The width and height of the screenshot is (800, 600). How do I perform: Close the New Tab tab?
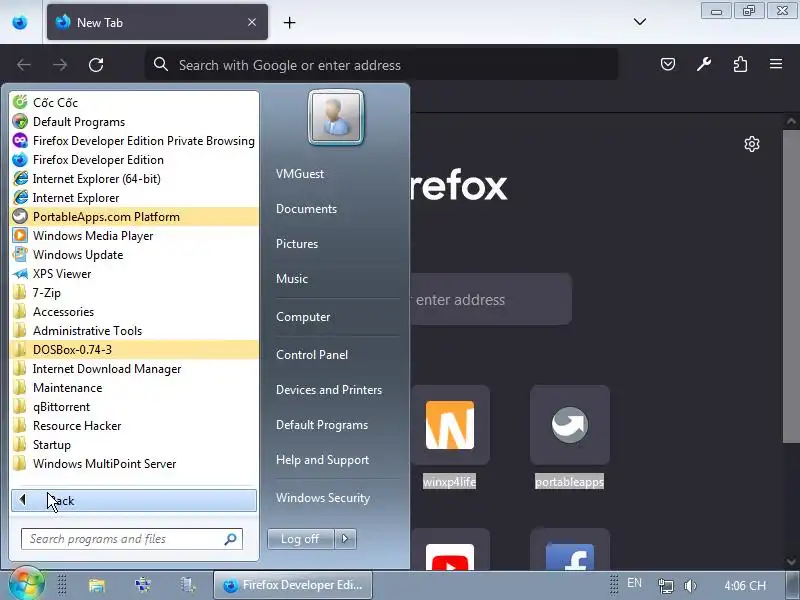tap(252, 22)
